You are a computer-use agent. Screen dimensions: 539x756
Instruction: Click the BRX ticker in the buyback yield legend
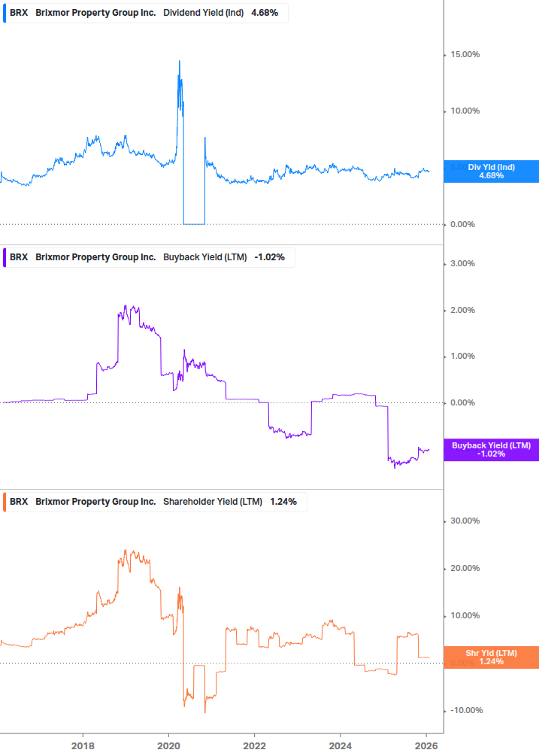click(19, 257)
